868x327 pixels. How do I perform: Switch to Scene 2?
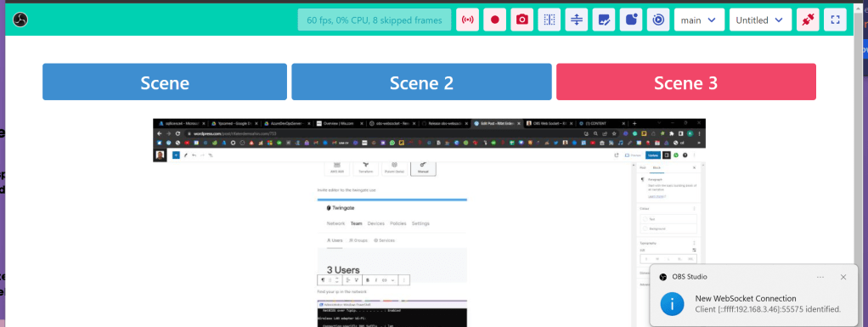tap(421, 82)
